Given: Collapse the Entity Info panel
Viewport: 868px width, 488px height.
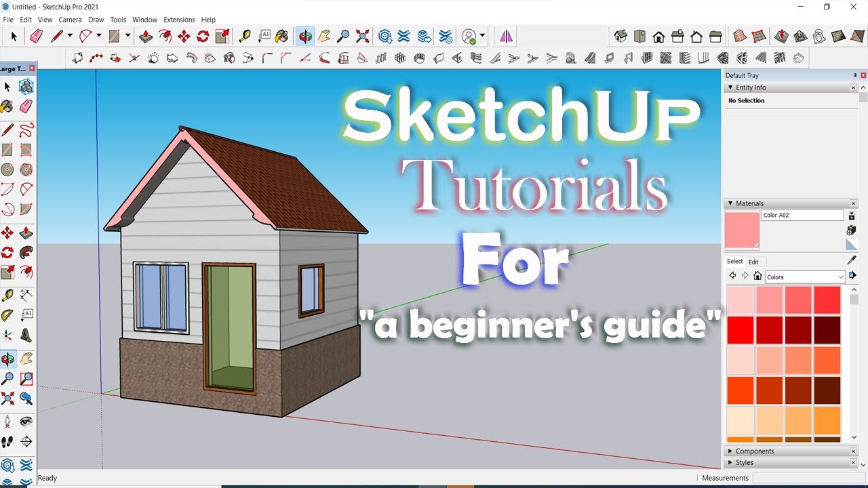Looking at the screenshot, I should click(730, 87).
